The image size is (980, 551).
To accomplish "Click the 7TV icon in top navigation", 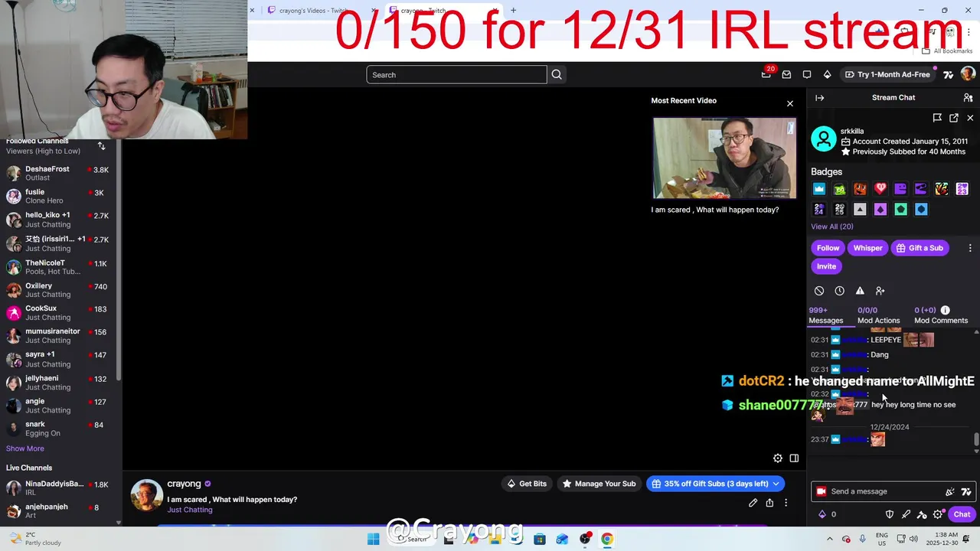I will [x=948, y=74].
